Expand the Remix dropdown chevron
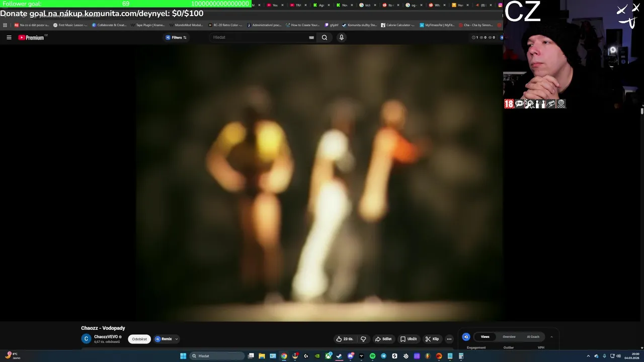Image resolution: width=644 pixels, height=362 pixels. coord(177,339)
